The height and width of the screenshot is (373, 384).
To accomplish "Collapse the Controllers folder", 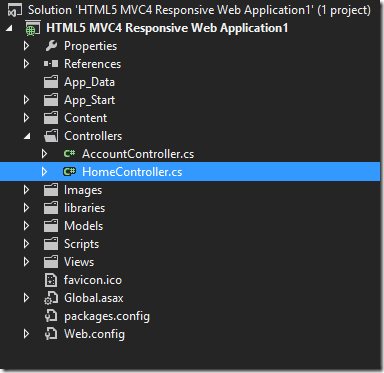I will [x=27, y=136].
